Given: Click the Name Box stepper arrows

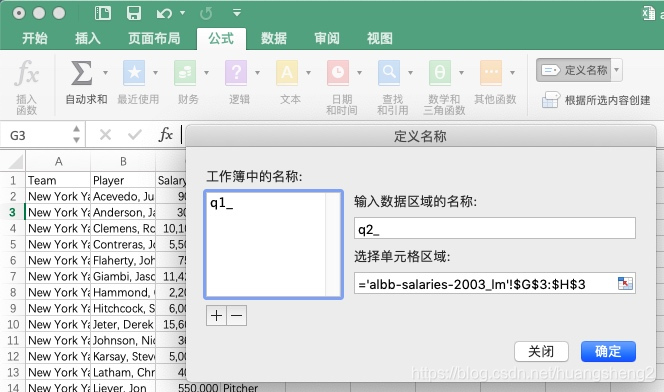Looking at the screenshot, I should pos(76,134).
